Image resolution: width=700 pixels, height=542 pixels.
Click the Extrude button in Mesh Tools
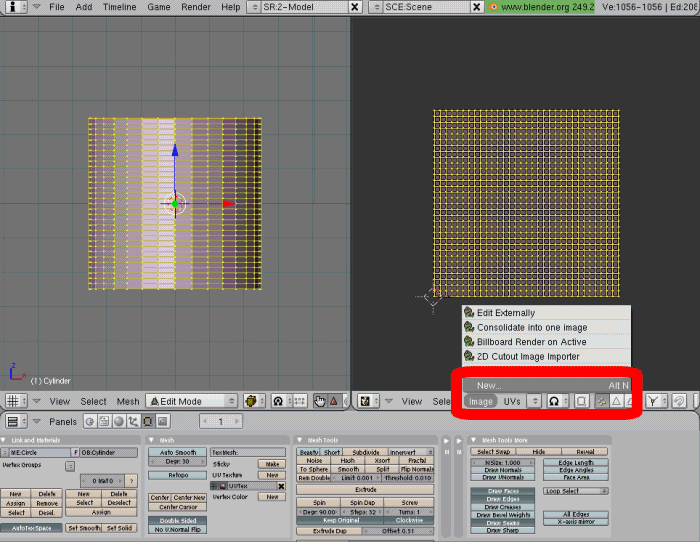tap(365, 489)
